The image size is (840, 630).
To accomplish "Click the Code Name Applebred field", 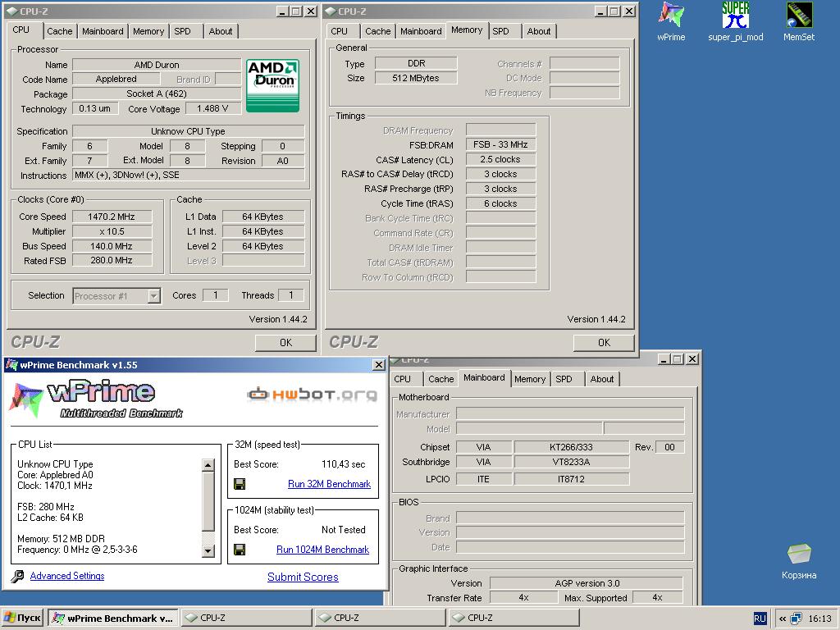I will pyautogui.click(x=116, y=79).
